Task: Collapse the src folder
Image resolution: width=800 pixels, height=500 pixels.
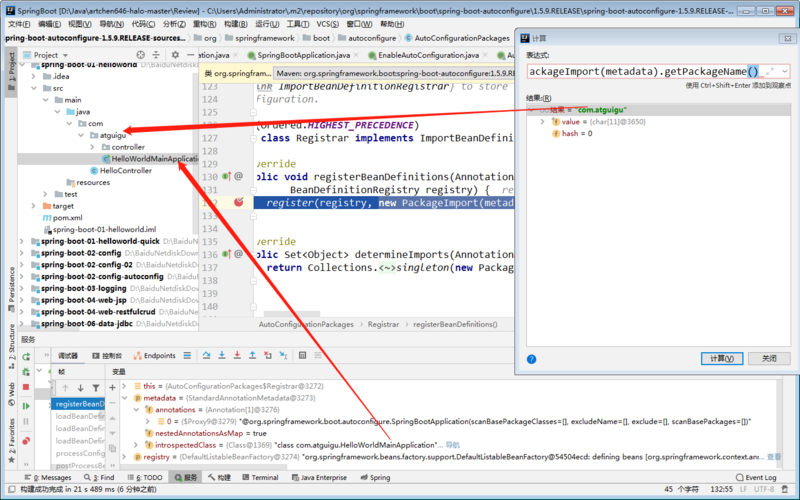Action: (34, 88)
